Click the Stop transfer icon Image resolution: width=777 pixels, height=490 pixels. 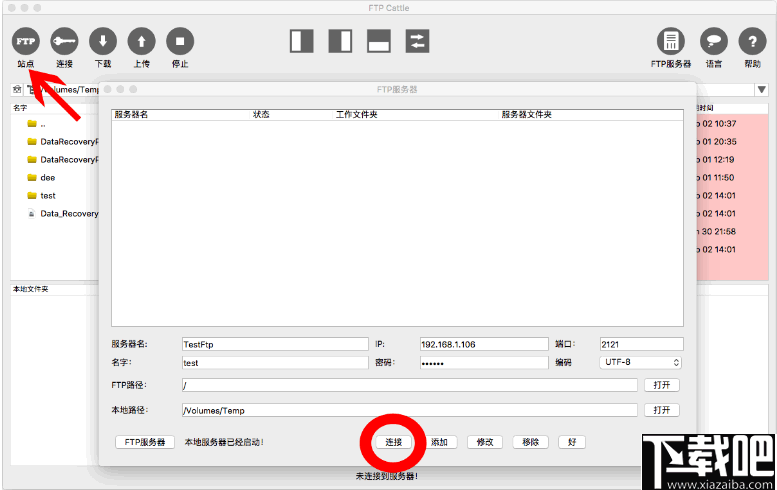point(180,41)
